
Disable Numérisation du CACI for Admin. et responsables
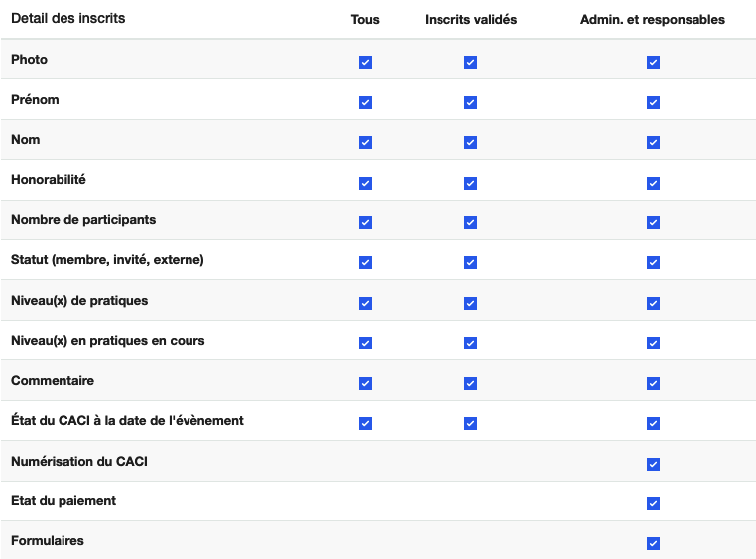(653, 464)
